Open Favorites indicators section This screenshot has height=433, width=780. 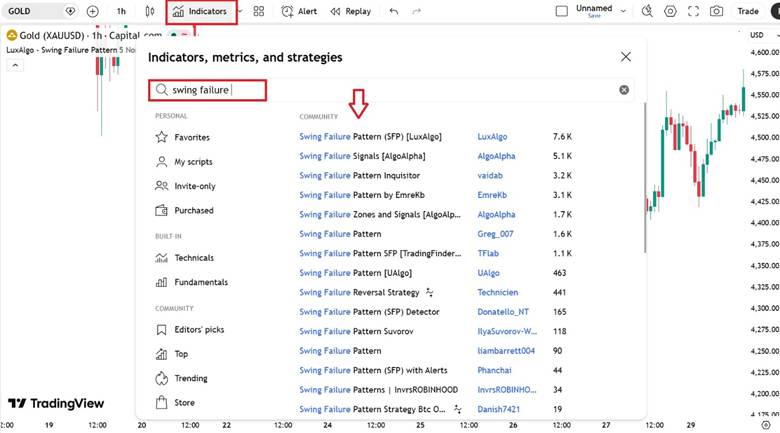(x=183, y=137)
